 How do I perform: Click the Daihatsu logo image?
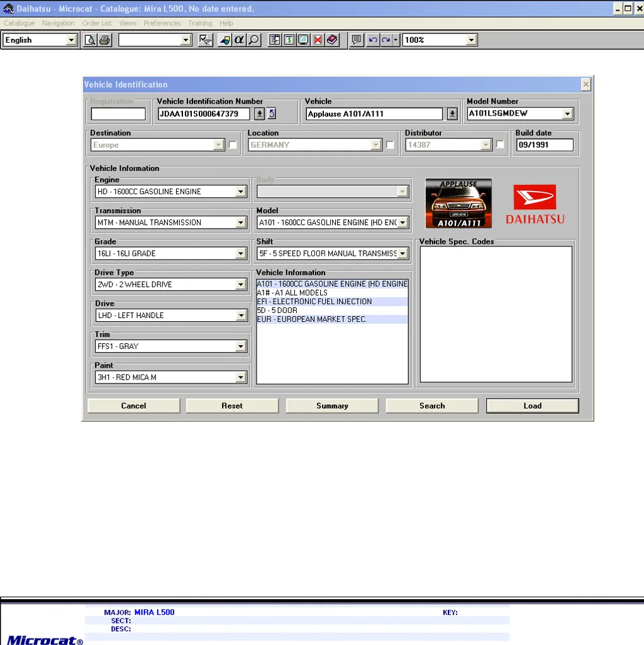point(535,204)
